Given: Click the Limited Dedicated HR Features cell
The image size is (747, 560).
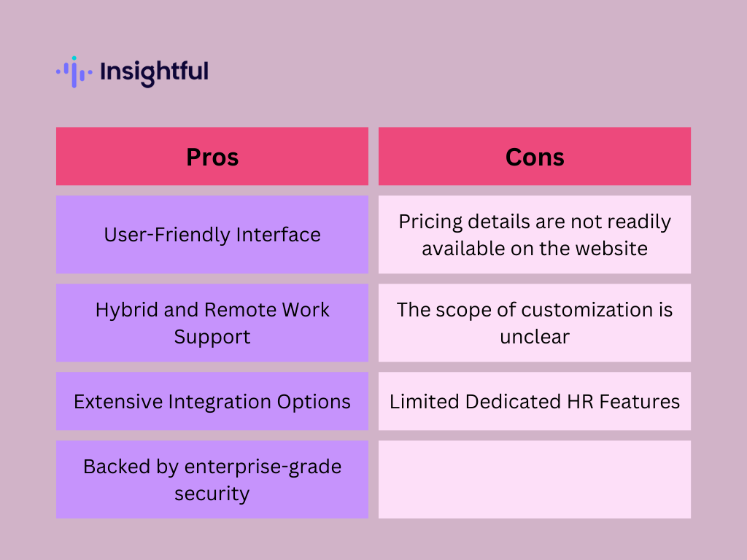Looking at the screenshot, I should pyautogui.click(x=535, y=402).
